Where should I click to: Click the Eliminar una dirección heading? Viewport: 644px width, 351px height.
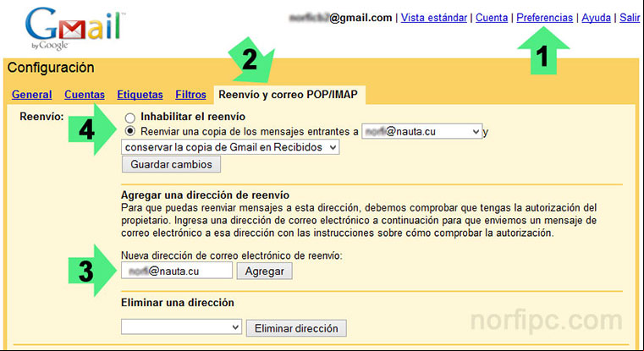coord(178,303)
